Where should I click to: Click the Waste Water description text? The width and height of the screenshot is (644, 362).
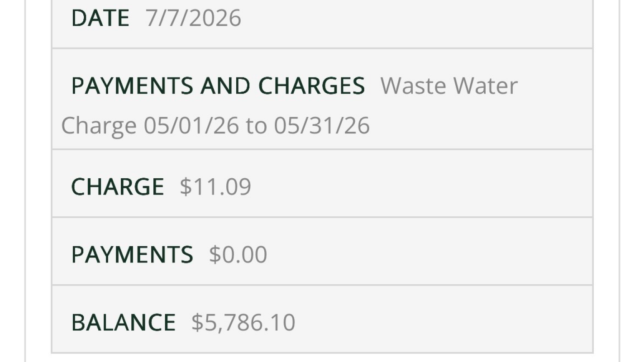tap(449, 86)
